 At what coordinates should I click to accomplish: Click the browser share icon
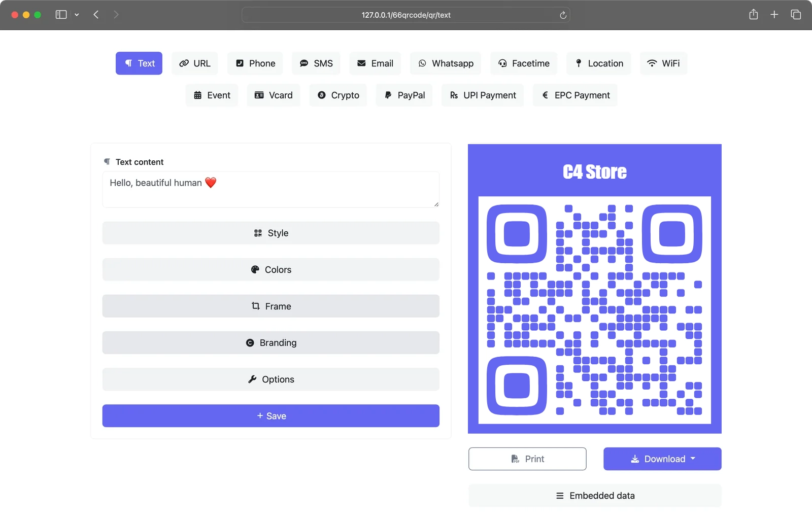pos(753,15)
